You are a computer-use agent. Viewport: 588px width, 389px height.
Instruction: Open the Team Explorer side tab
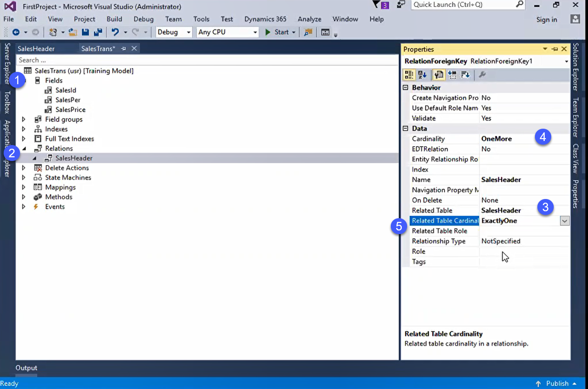(x=575, y=117)
